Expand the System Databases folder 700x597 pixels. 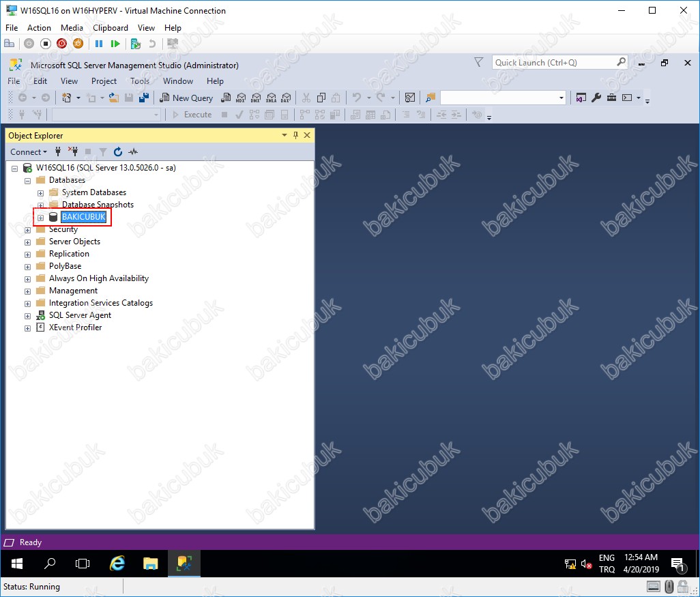pos(40,193)
